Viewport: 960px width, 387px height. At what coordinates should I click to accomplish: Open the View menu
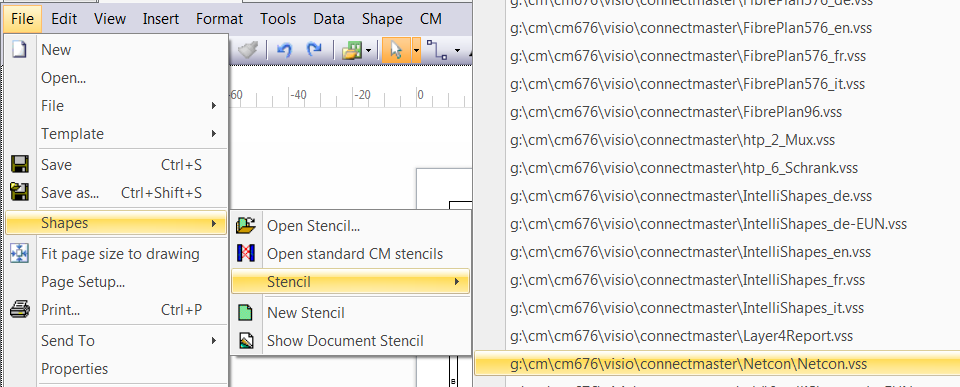coord(110,19)
